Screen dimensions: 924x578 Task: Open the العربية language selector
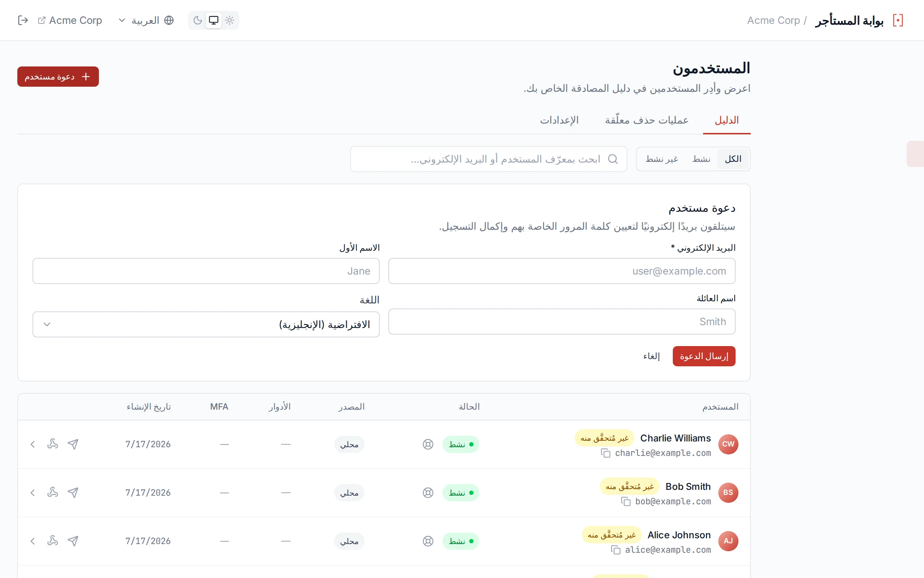point(146,20)
